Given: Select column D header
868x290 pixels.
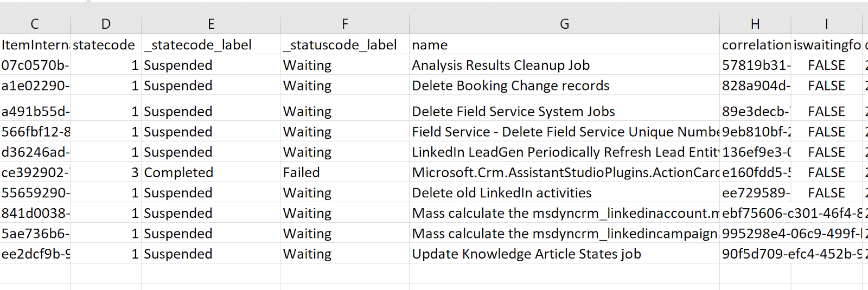Looking at the screenshot, I should [x=106, y=24].
